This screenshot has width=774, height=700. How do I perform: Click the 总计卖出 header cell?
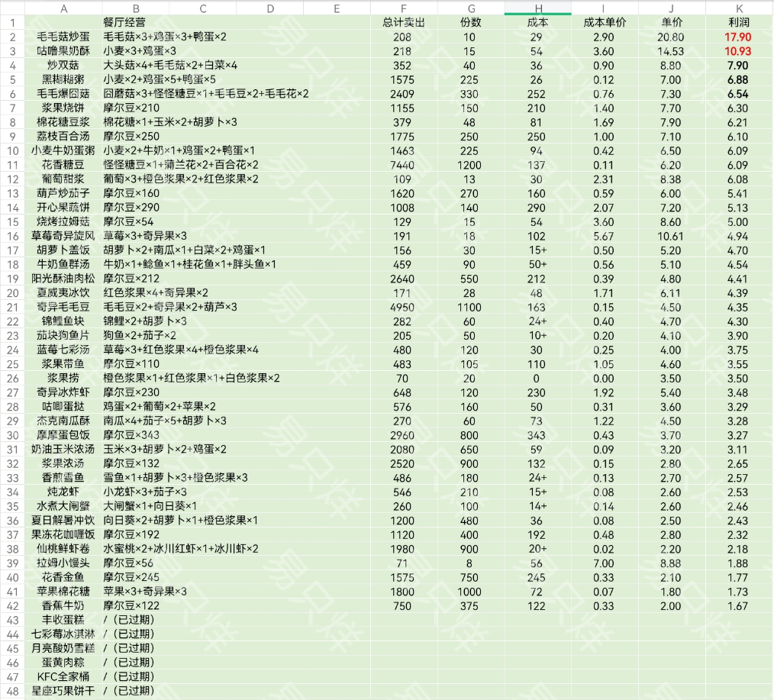click(x=403, y=23)
